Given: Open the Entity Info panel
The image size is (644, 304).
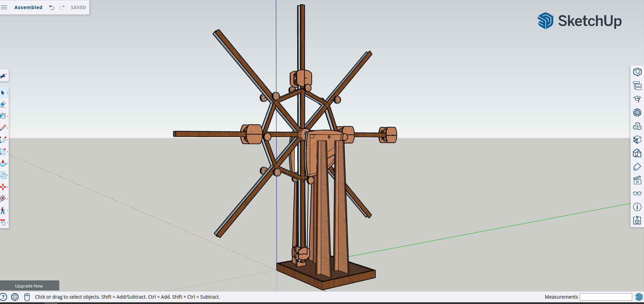Looking at the screenshot, I should (637, 72).
